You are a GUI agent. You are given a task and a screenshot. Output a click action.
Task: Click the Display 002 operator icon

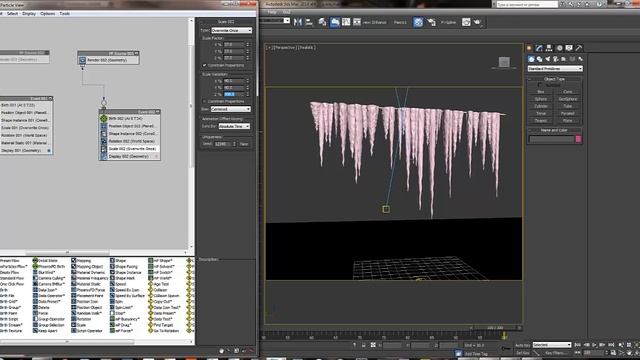point(104,156)
